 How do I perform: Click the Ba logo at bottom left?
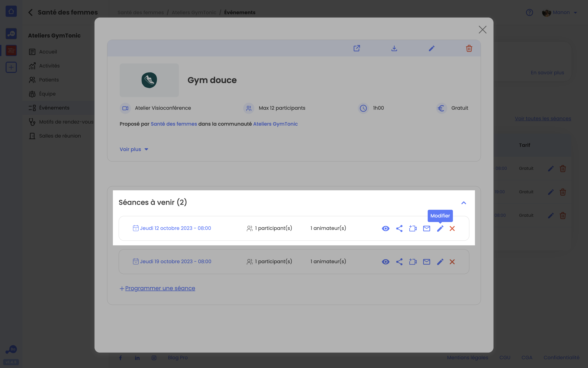(x=11, y=349)
